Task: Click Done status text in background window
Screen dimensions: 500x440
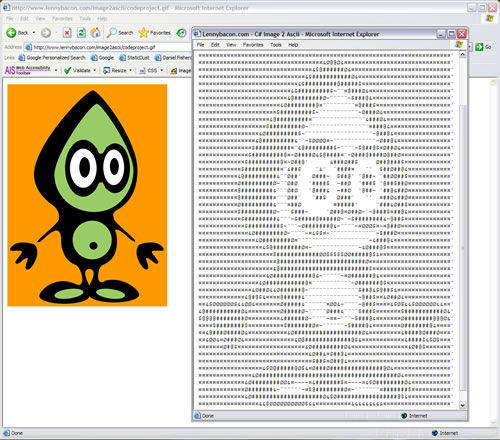Action: click(x=17, y=433)
